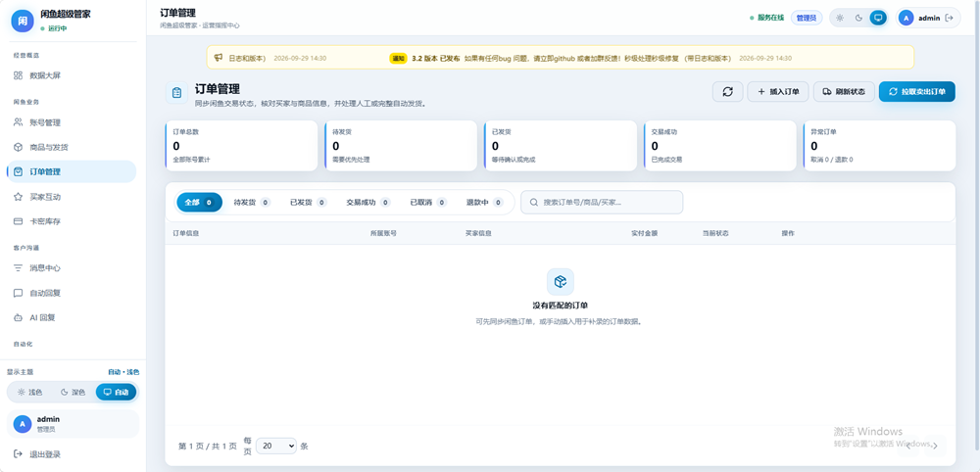The width and height of the screenshot is (980, 472).
Task: Choose 自动 in the sidebar 显示主题 switcher
Action: [x=116, y=392]
